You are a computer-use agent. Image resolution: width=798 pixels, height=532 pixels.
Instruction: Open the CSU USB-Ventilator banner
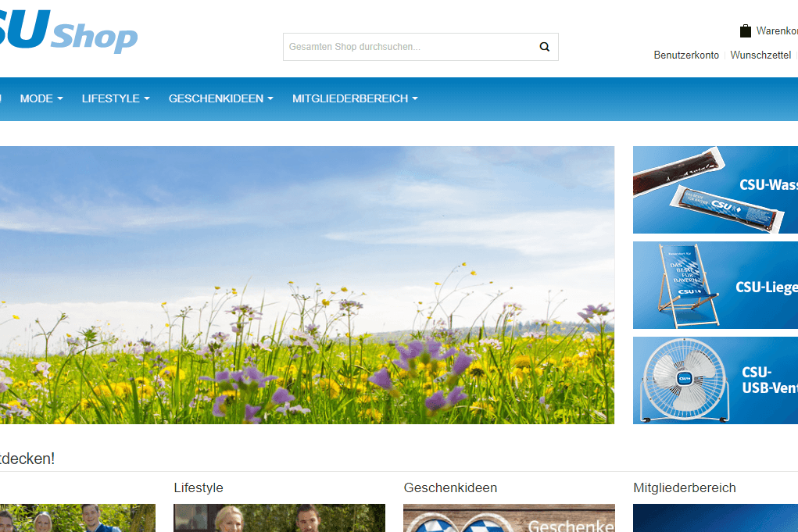click(716, 380)
